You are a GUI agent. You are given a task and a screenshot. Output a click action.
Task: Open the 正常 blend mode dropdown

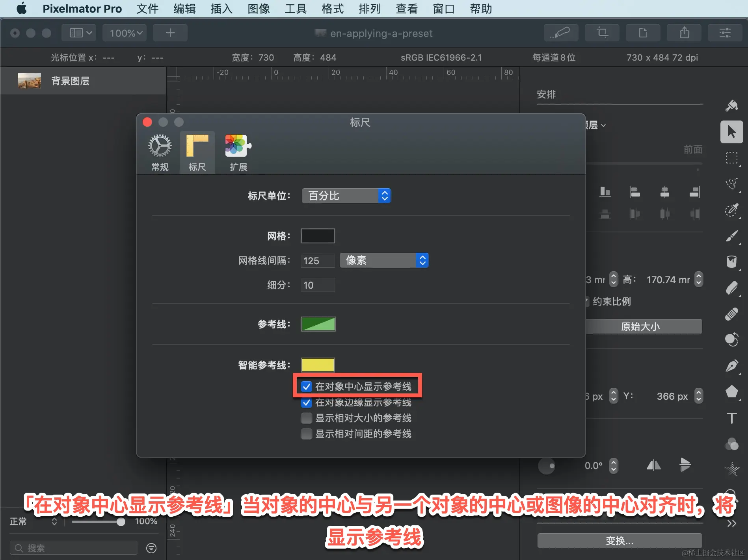tap(33, 521)
